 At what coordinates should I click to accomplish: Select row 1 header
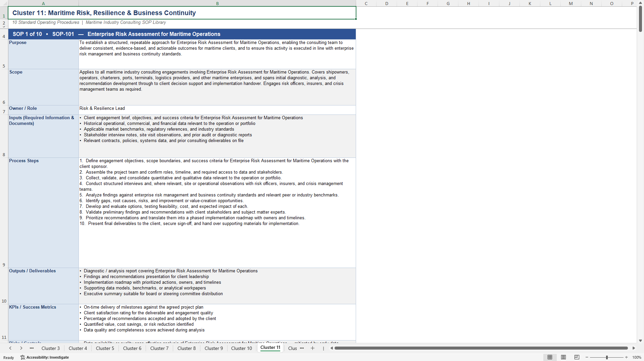[x=4, y=13]
